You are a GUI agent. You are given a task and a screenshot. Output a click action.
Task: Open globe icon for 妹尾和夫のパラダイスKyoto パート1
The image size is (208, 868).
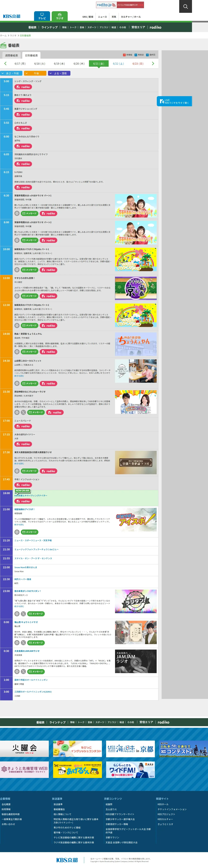pyautogui.click(x=17, y=270)
